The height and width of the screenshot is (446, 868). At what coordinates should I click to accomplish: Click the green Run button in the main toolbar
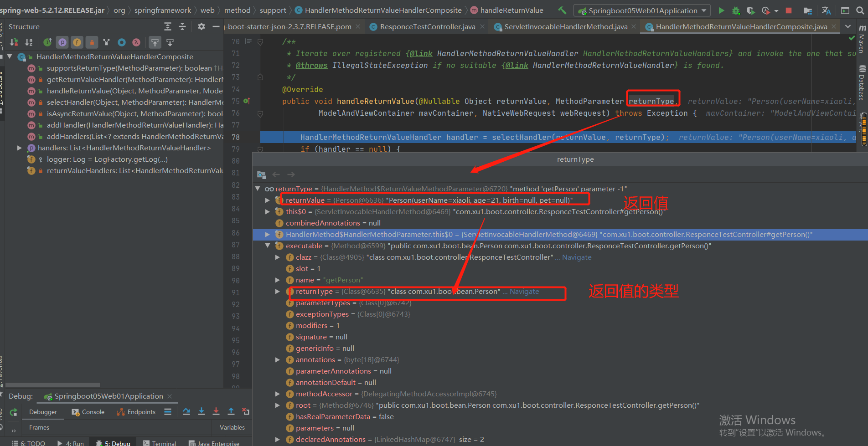pos(721,10)
